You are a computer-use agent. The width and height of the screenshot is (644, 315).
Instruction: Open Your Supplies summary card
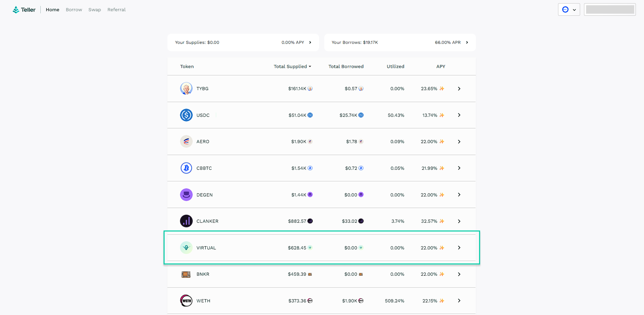(x=243, y=42)
